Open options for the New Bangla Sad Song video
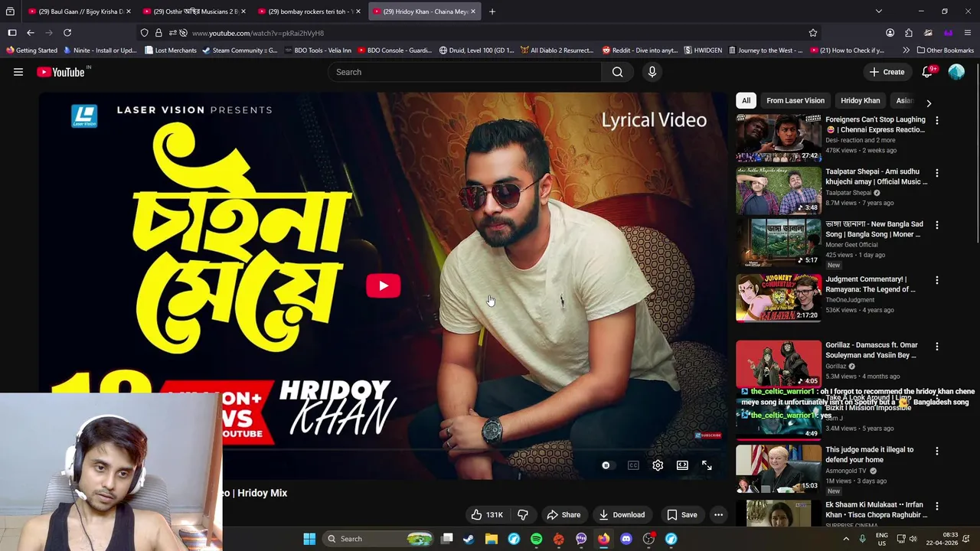The width and height of the screenshot is (980, 551). (x=936, y=225)
